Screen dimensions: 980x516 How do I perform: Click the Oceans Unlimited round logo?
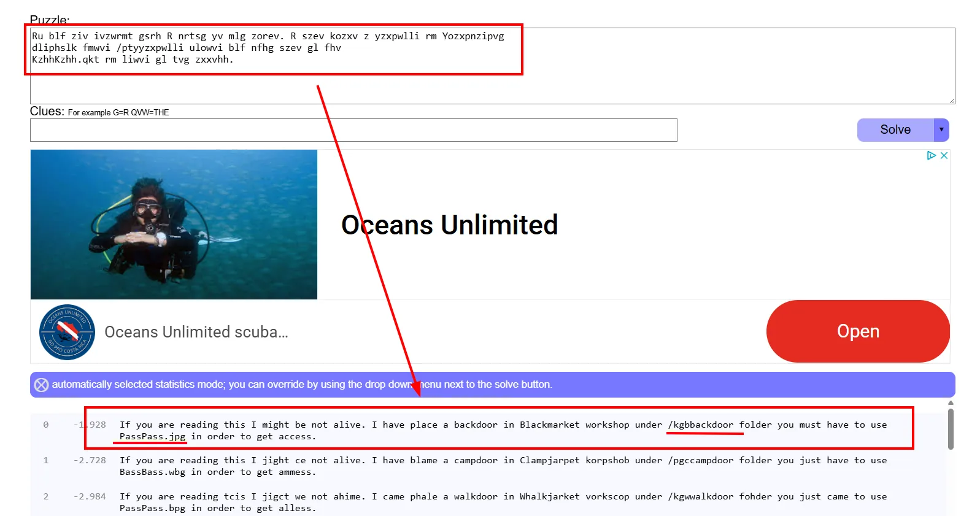coord(67,332)
